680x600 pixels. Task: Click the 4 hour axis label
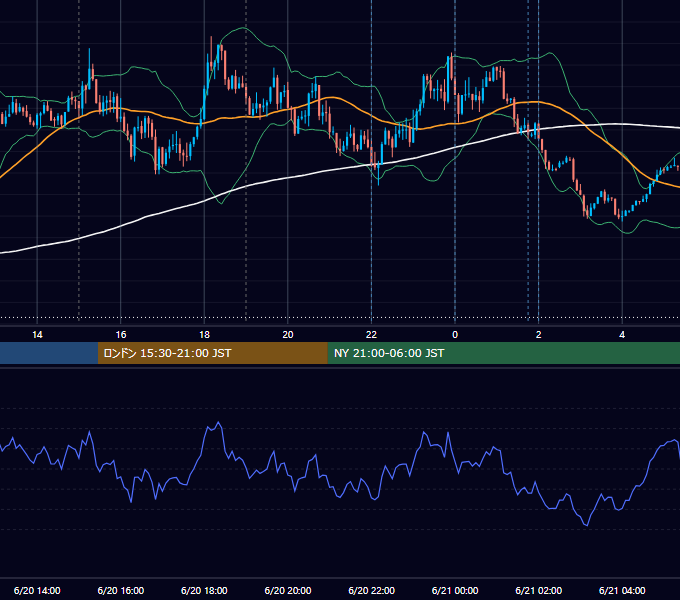click(622, 335)
